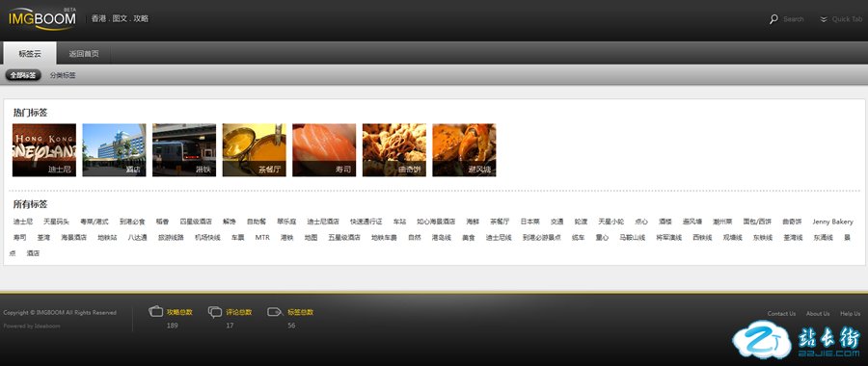Open the 返回首页 tab
The height and width of the screenshot is (366, 868).
click(84, 54)
